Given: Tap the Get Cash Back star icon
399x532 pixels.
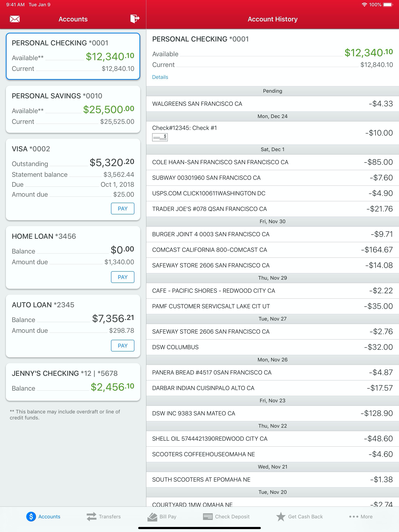Looking at the screenshot, I should pos(281,516).
